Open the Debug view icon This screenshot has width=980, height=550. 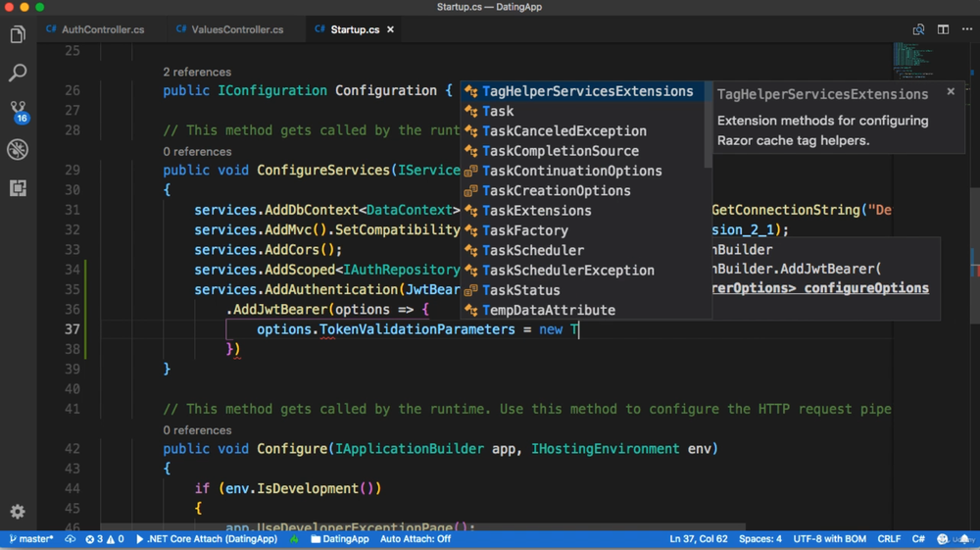pyautogui.click(x=18, y=150)
